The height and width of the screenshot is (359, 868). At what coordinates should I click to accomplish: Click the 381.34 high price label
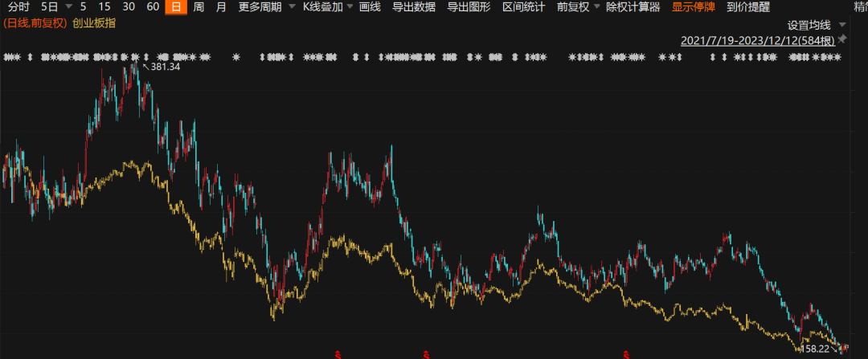click(x=165, y=67)
